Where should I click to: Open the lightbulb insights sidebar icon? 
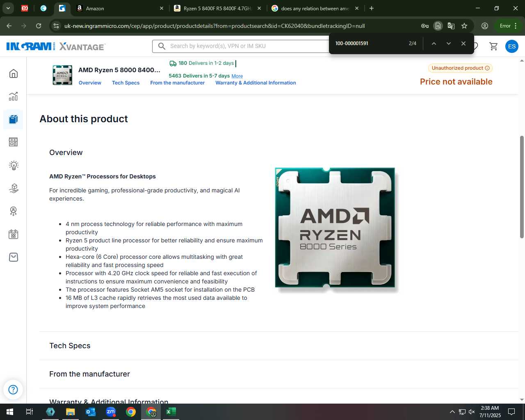pos(14,165)
